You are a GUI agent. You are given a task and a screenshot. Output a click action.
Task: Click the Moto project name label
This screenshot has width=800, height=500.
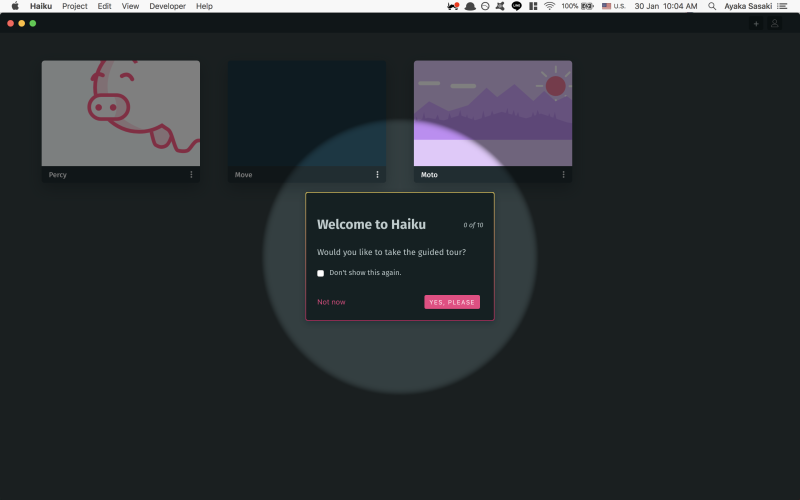429,174
